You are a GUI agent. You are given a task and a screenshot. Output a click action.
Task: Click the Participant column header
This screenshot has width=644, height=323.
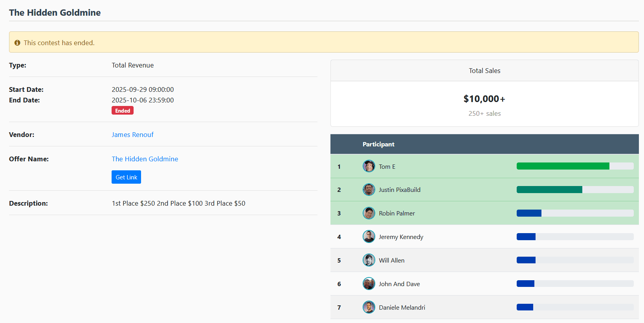pos(378,144)
